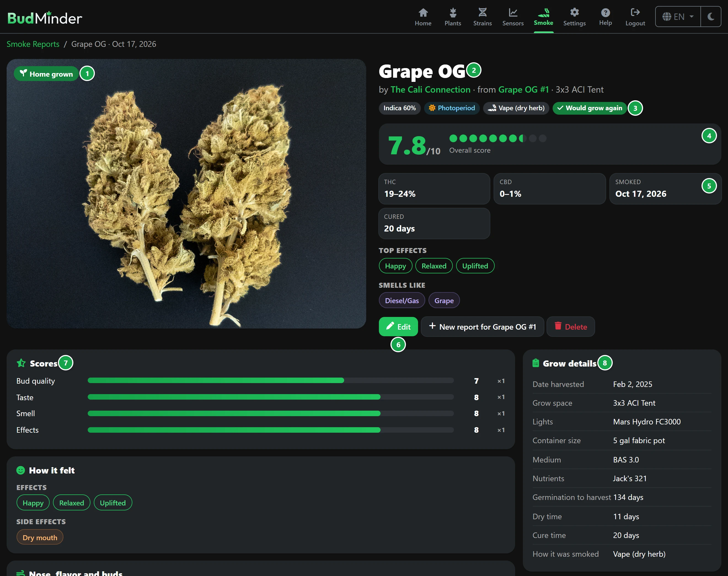Click the Logout arrow icon
728x576 pixels.
click(635, 12)
